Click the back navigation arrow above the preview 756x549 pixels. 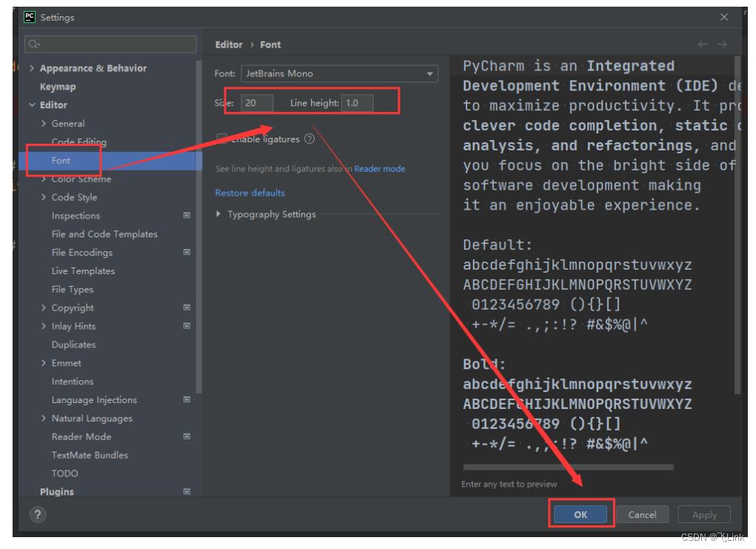[x=702, y=44]
